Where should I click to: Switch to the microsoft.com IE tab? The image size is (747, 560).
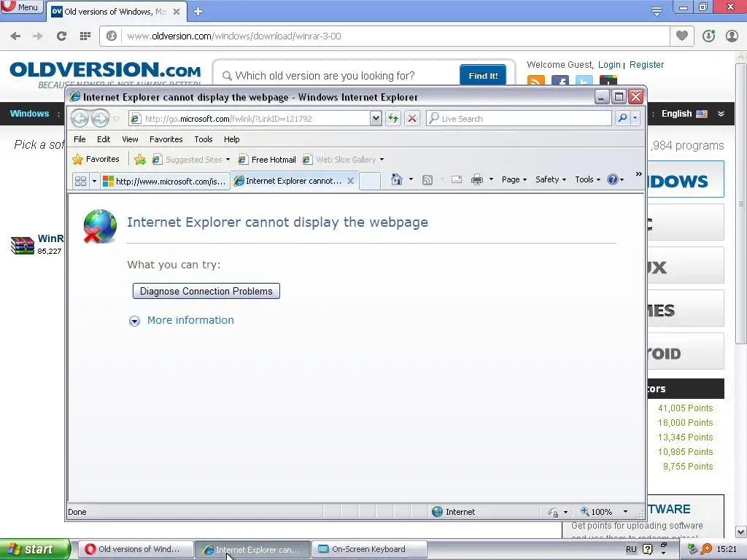coord(165,181)
